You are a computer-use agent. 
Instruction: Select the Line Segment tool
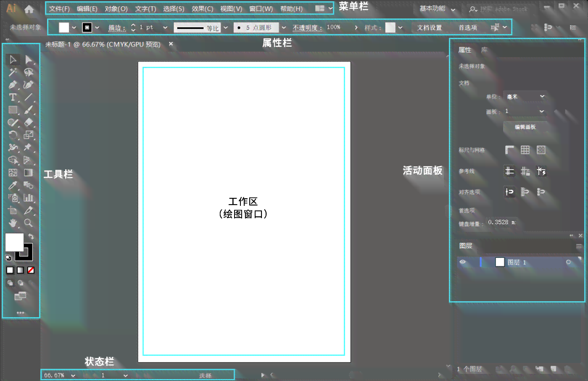[x=29, y=97]
